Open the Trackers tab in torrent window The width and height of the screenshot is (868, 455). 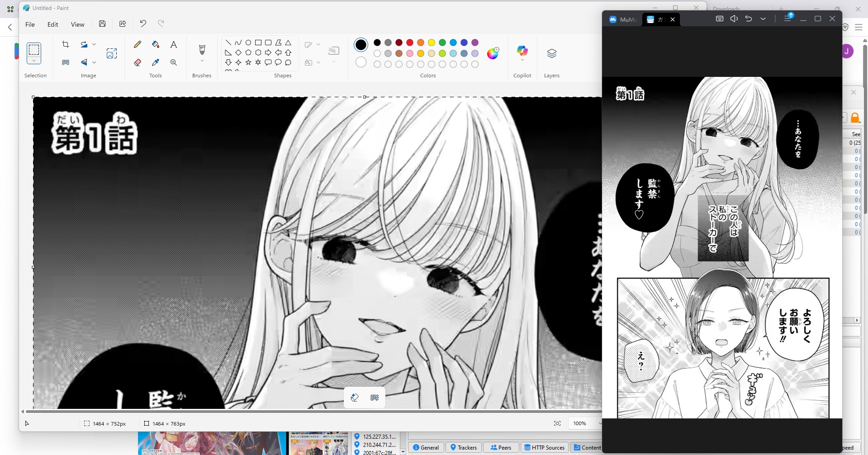click(x=464, y=447)
